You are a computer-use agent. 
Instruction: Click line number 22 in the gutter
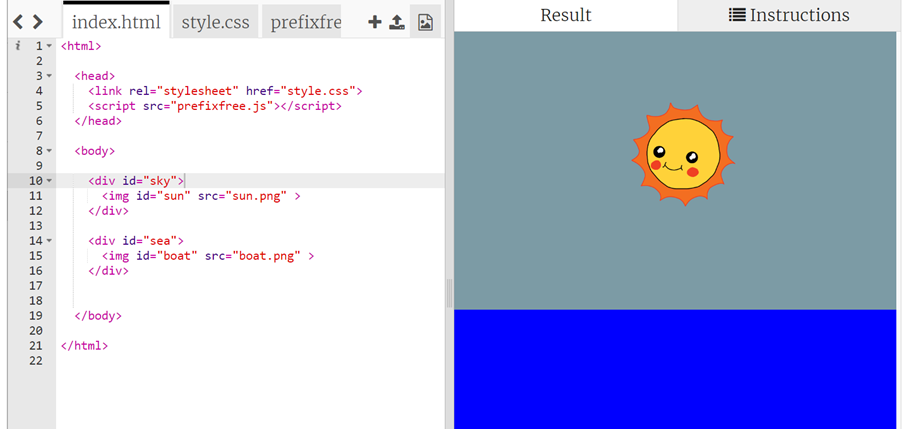pos(36,360)
